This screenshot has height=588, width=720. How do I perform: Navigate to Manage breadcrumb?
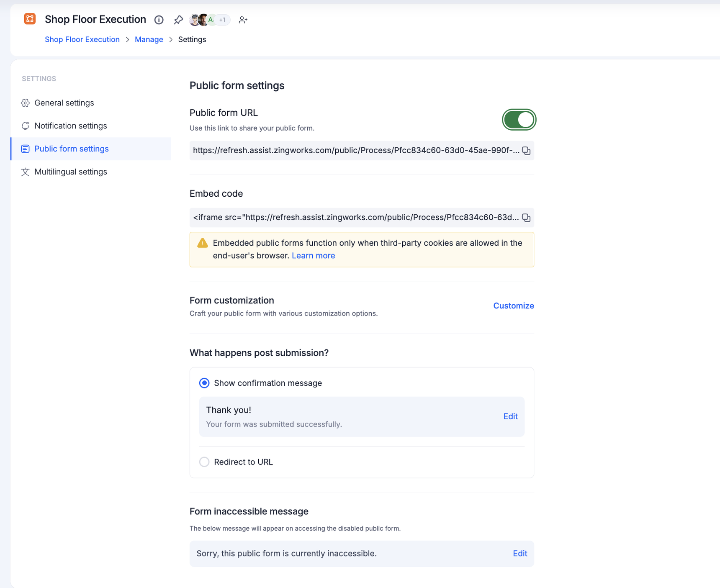click(149, 40)
